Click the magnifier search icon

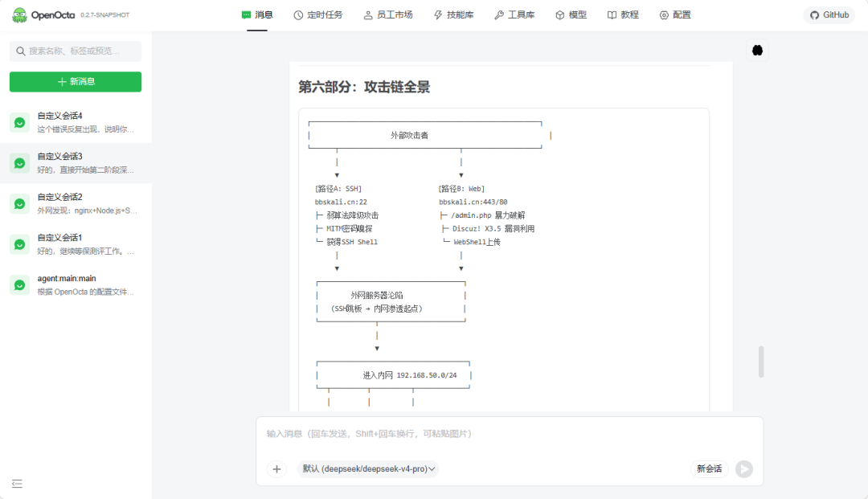point(20,51)
